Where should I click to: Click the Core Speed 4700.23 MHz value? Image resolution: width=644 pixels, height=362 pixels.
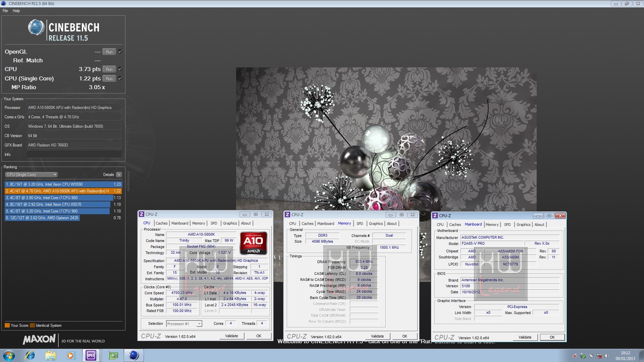point(182,293)
